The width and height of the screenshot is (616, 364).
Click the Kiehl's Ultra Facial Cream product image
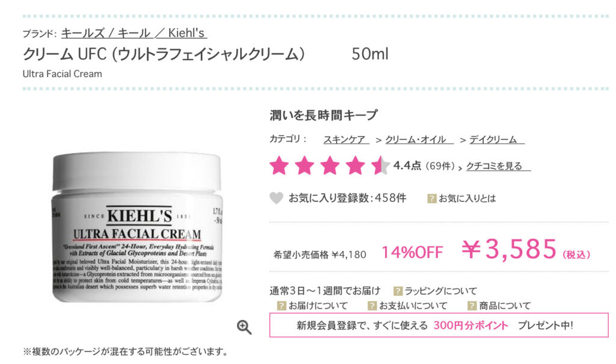coord(137,227)
